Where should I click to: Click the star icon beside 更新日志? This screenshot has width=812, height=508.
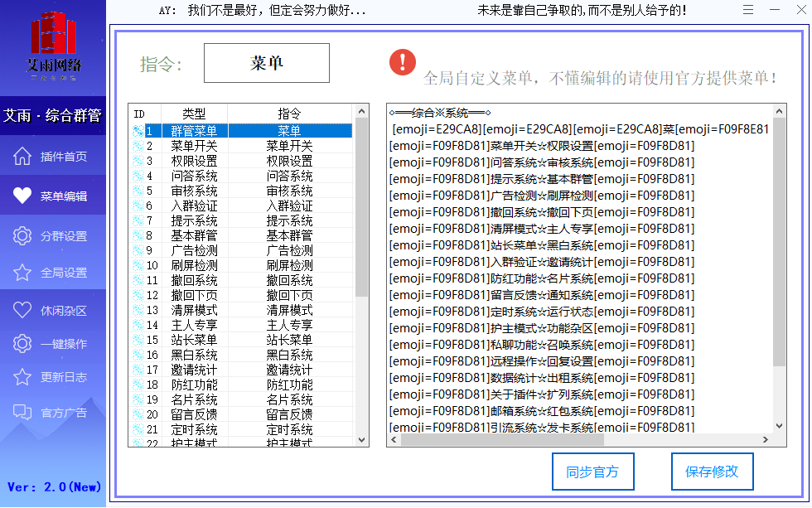pyautogui.click(x=22, y=377)
